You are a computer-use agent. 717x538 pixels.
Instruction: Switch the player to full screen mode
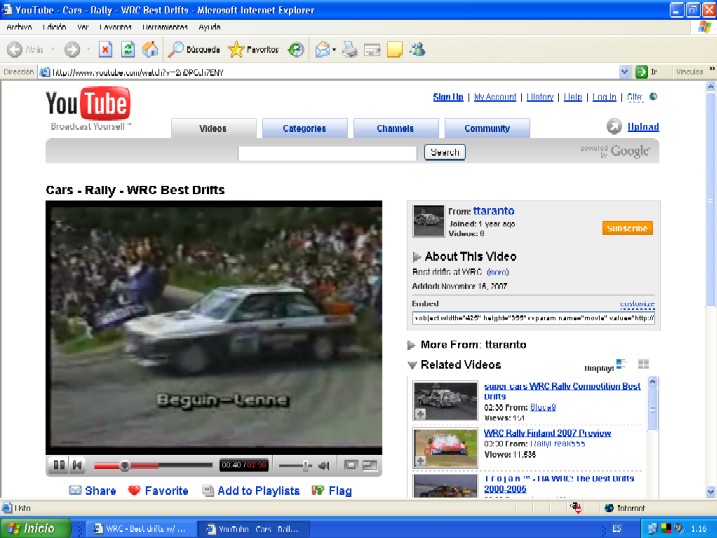pos(369,465)
